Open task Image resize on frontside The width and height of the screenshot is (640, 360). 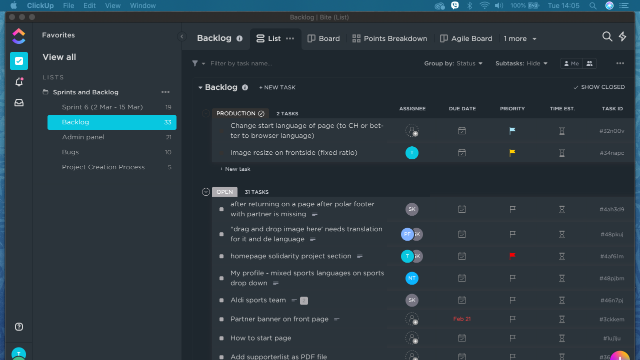coord(293,153)
